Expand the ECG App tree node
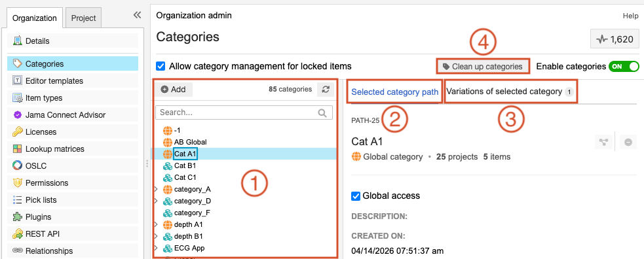This screenshot has width=644, height=259. click(x=156, y=249)
